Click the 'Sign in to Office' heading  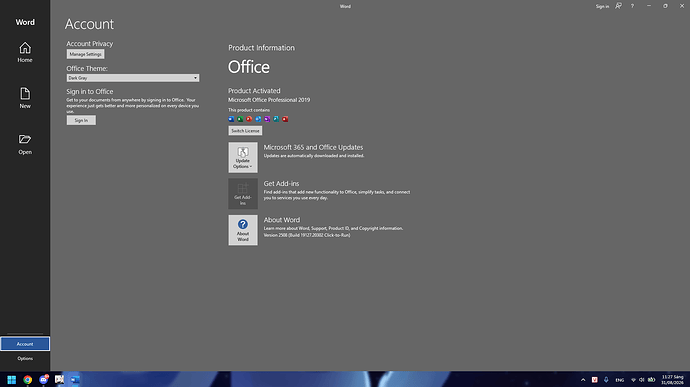point(90,92)
